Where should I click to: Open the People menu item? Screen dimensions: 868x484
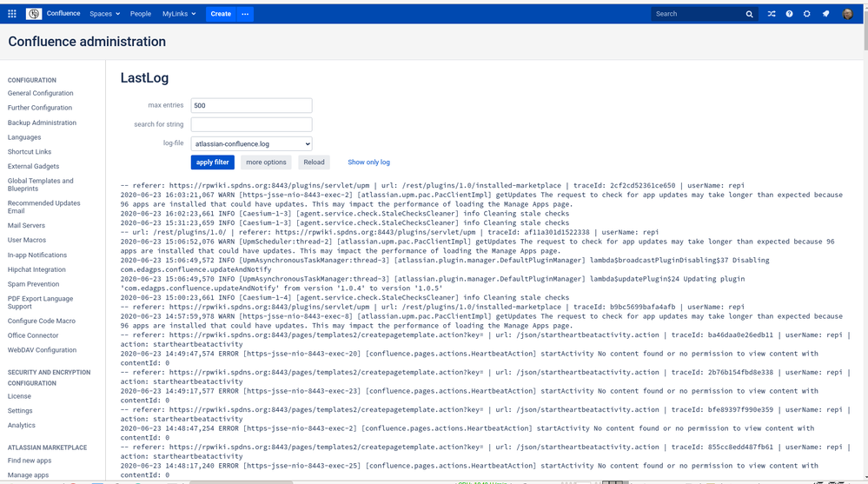[141, 14]
